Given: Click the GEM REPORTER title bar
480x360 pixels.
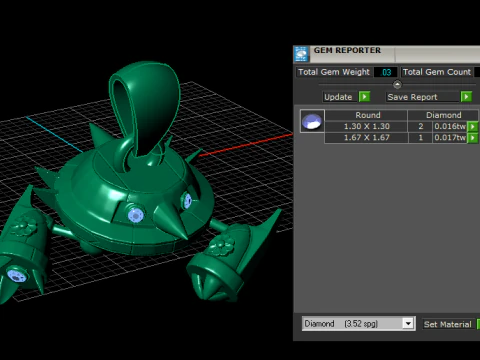Looking at the screenshot, I should click(387, 54).
